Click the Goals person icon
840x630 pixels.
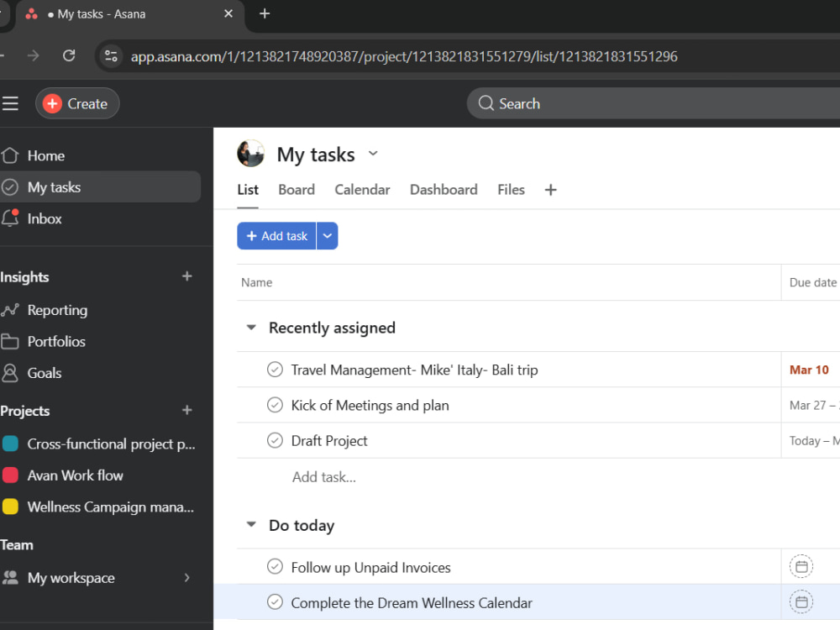click(9, 373)
